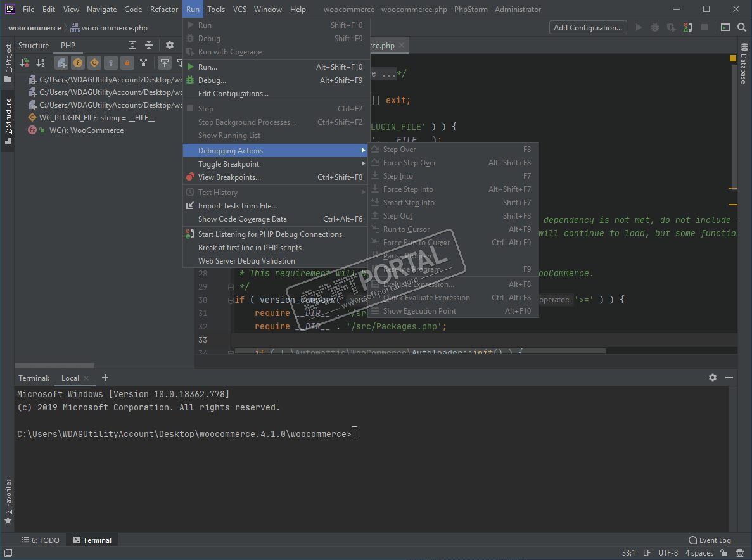752x560 pixels.
Task: Open Terminal panel settings gear
Action: tap(713, 378)
